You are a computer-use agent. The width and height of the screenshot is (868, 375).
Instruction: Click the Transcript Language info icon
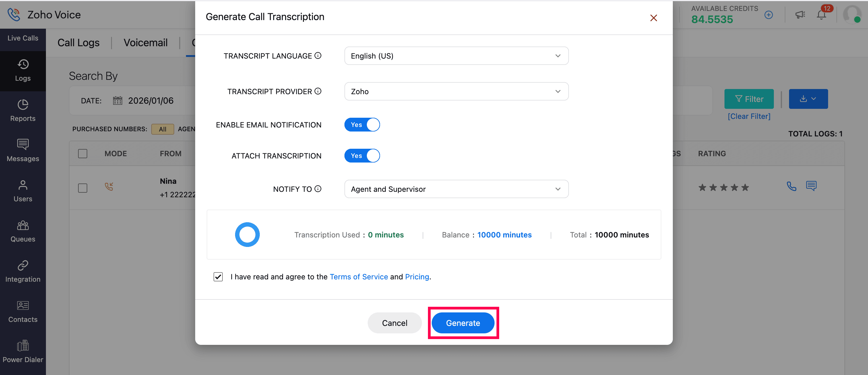pos(318,56)
